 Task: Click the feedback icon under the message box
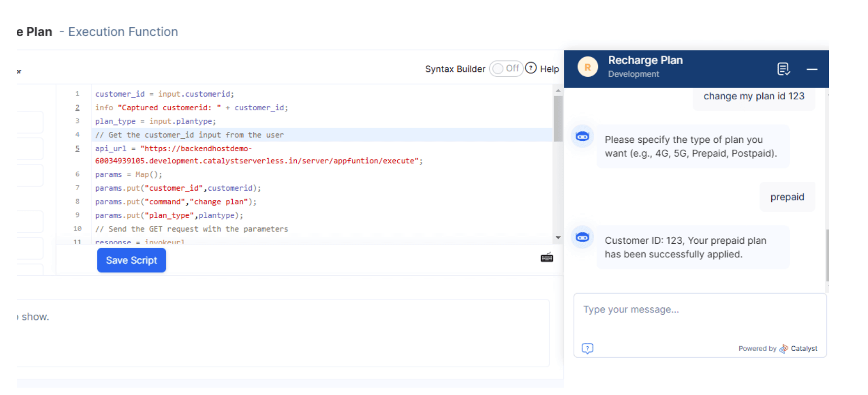click(x=587, y=348)
